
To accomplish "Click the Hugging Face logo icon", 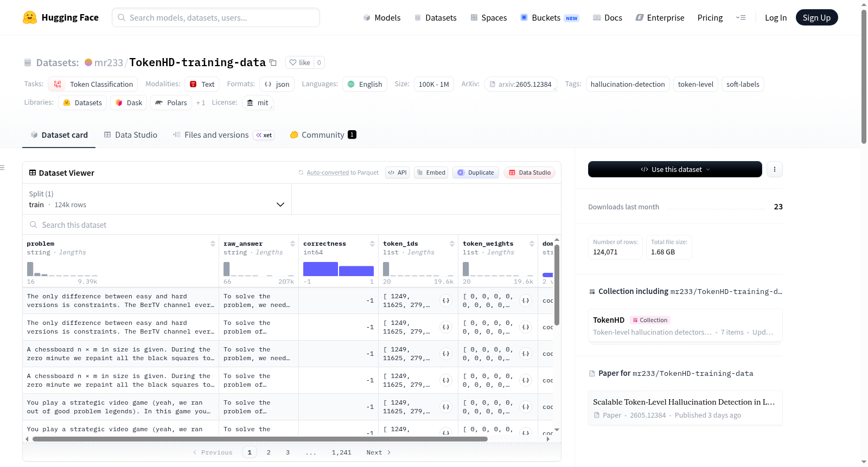I will 30,17.
